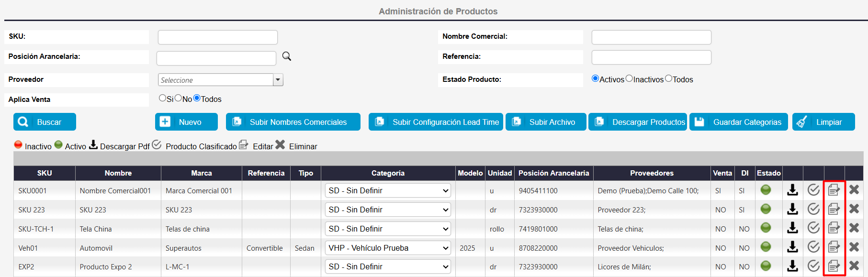
Task: Mark SKU 223 as classified product
Action: point(813,209)
